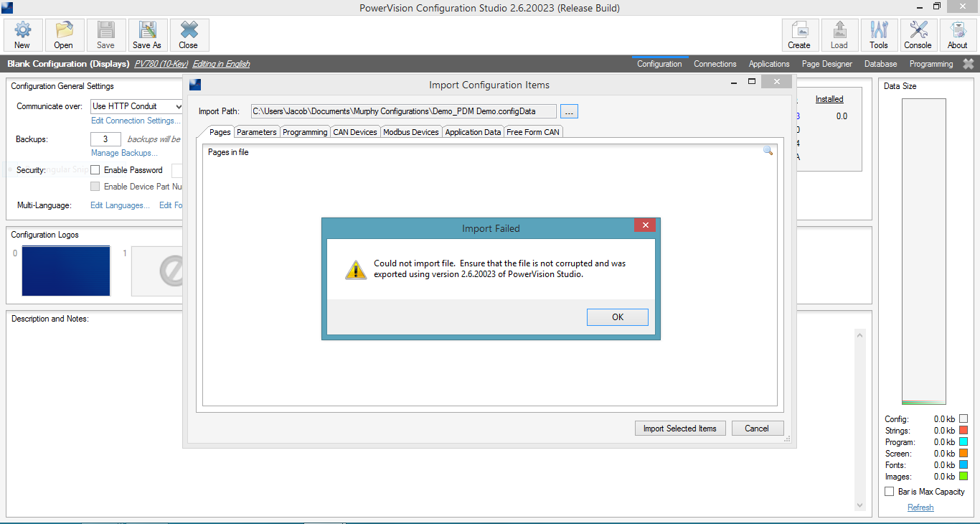980x524 pixels.
Task: Click Edit Languages link
Action: [120, 205]
